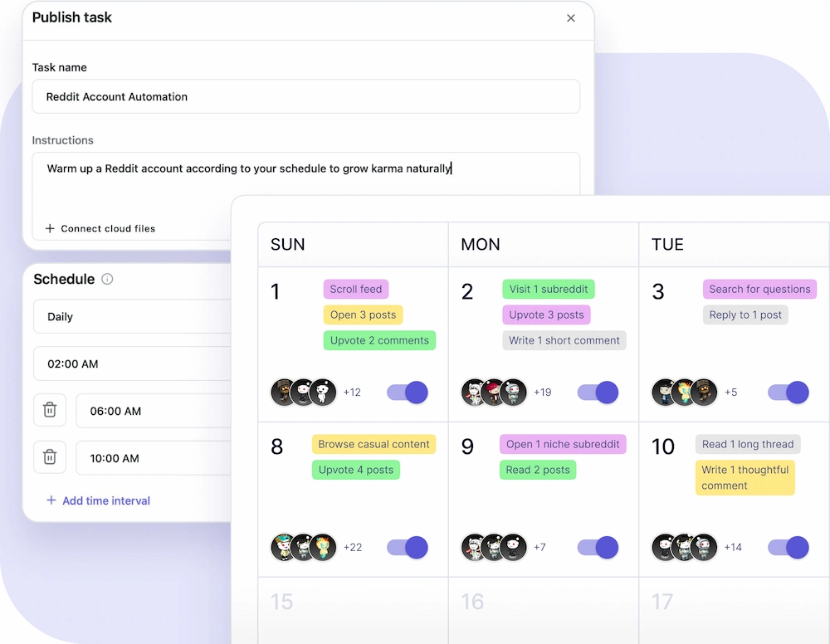The width and height of the screenshot is (830, 644).
Task: Select the SUN column header
Action: pos(286,244)
